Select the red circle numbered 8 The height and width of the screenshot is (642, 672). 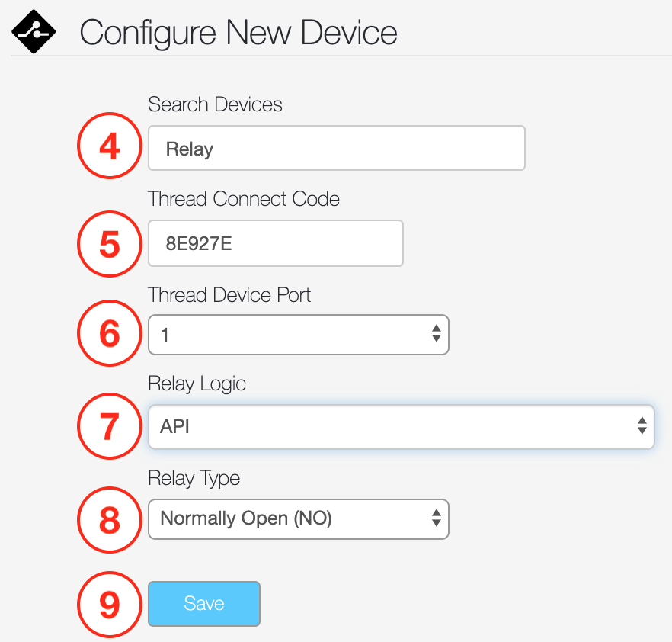pos(109,520)
